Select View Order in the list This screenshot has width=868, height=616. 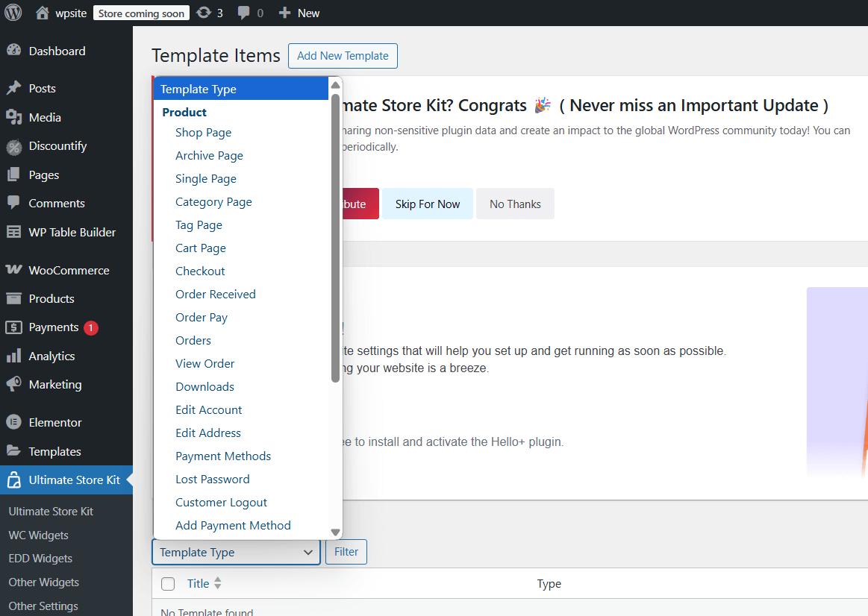coord(204,364)
